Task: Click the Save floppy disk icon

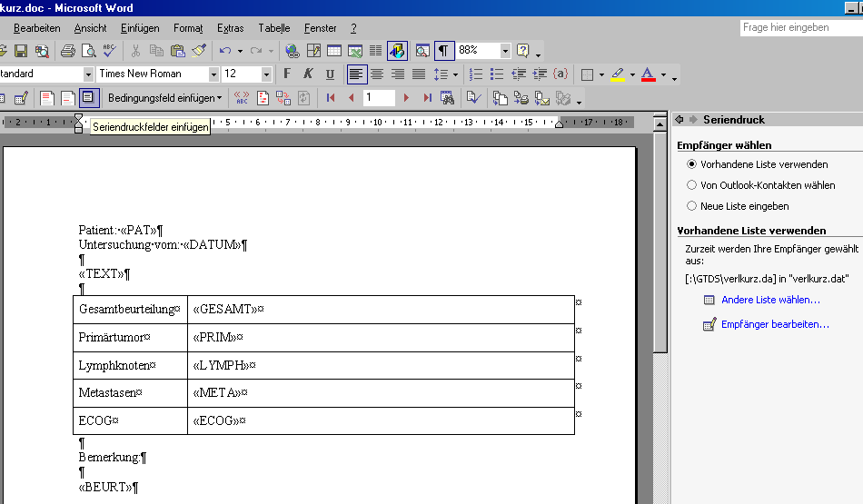Action: pyautogui.click(x=21, y=51)
